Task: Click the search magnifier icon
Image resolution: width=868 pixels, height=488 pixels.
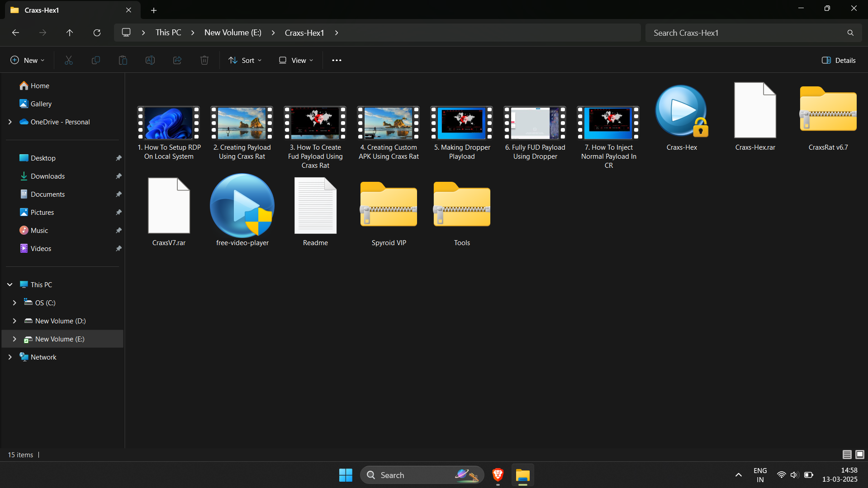Action: tap(850, 33)
